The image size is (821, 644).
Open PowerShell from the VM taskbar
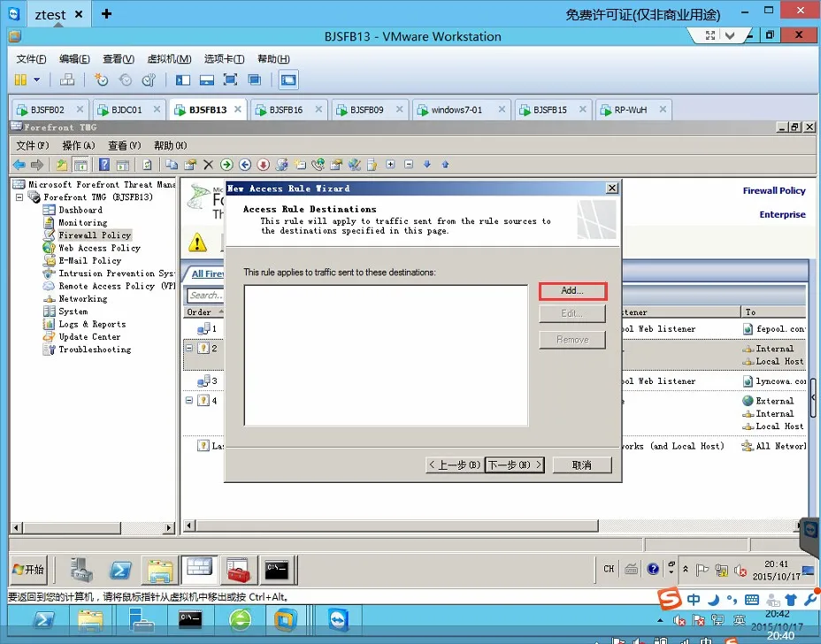[x=120, y=570]
